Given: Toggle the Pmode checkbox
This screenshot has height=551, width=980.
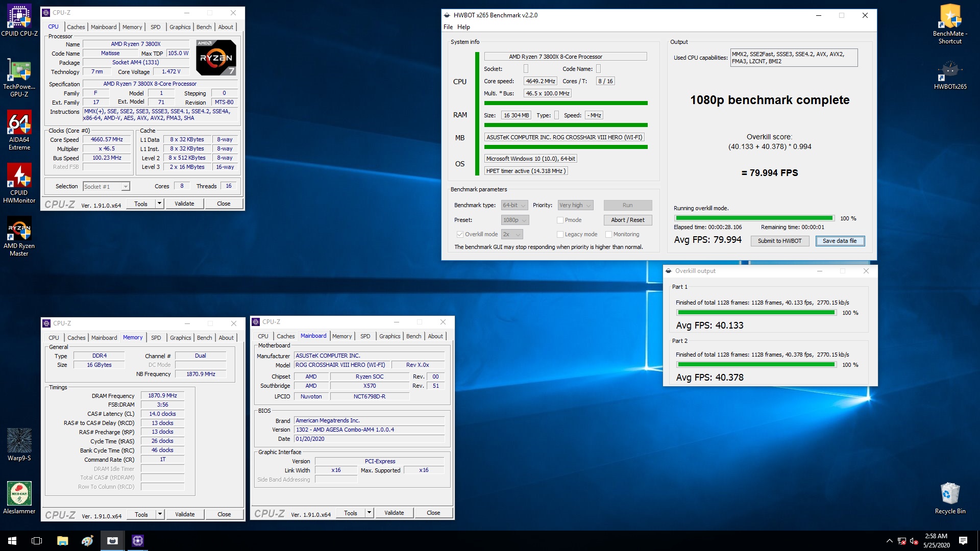Looking at the screenshot, I should [x=560, y=220].
